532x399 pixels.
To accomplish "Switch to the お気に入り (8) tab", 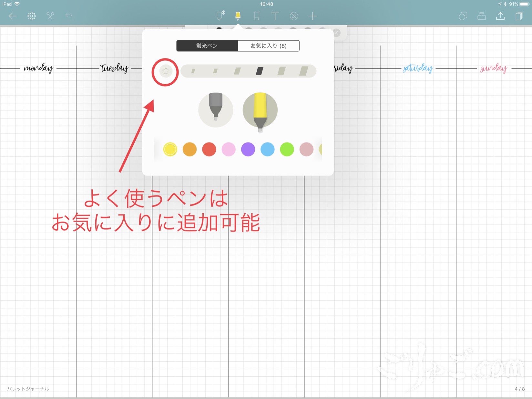I will click(x=269, y=46).
